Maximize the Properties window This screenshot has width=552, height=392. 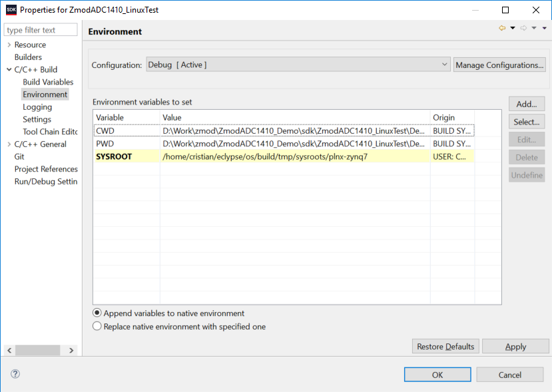(x=505, y=10)
